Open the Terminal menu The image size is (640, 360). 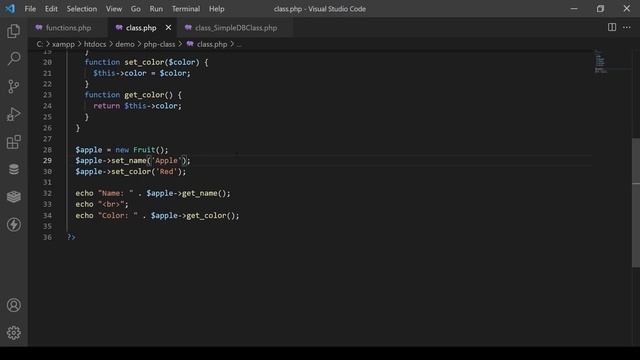[x=186, y=9]
